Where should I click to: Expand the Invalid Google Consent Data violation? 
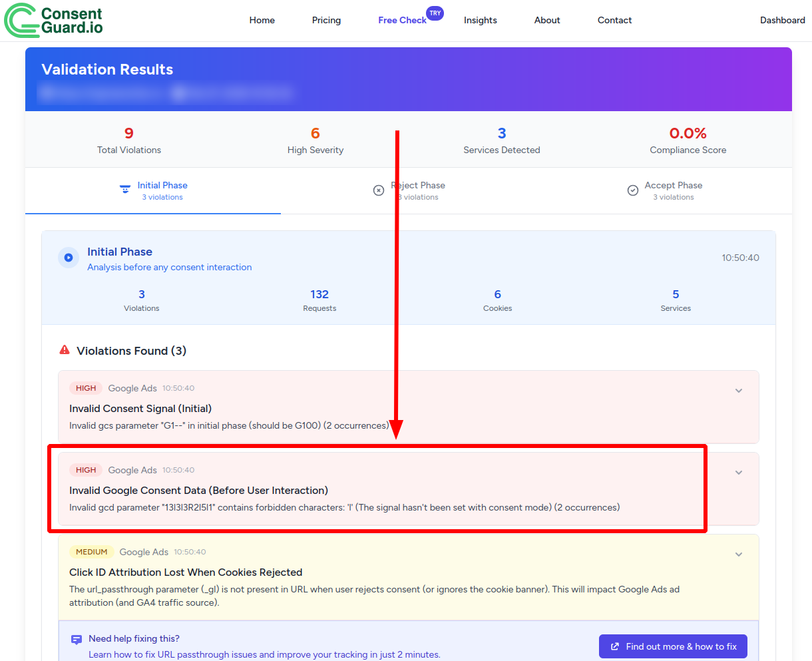[x=738, y=473]
